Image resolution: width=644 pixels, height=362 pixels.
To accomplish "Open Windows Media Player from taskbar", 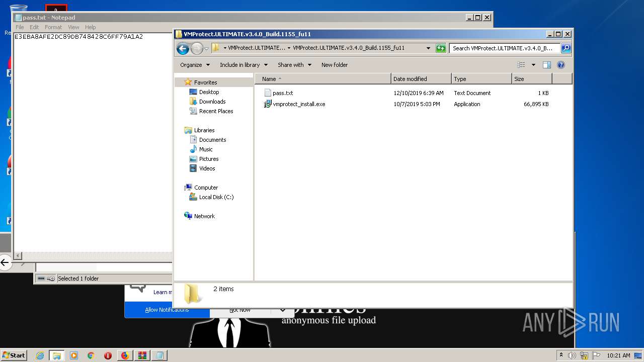I will tap(74, 355).
